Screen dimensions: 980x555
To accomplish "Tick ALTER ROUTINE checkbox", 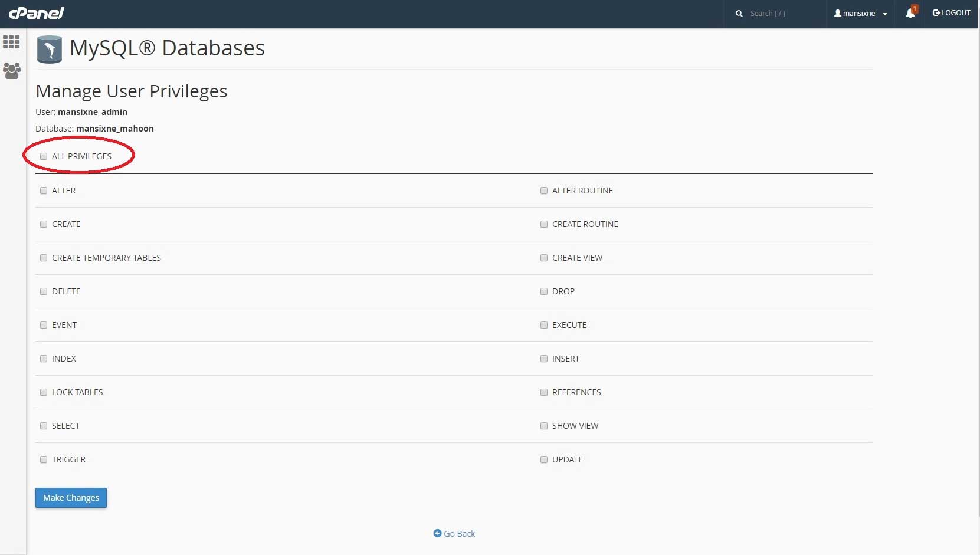I will (544, 191).
